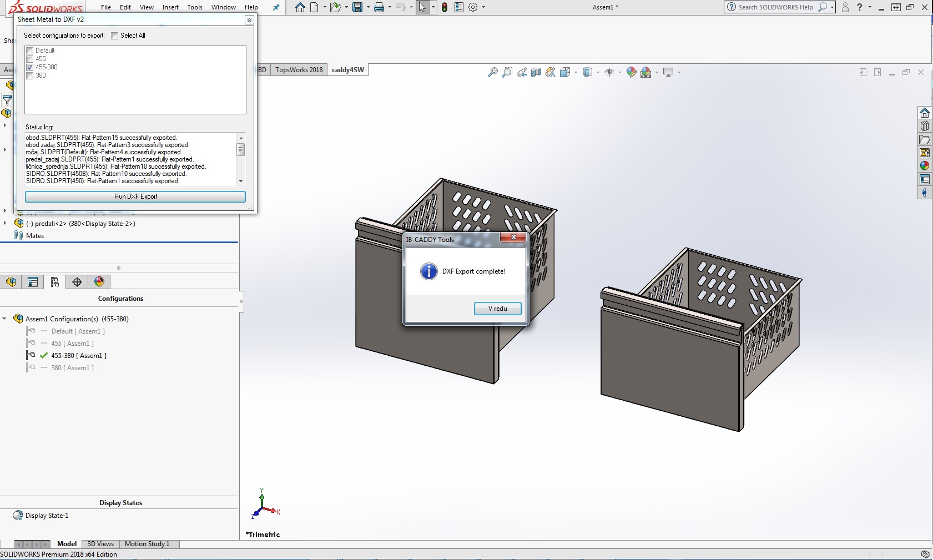Click the Rebuild traffic light icon

[x=445, y=7]
